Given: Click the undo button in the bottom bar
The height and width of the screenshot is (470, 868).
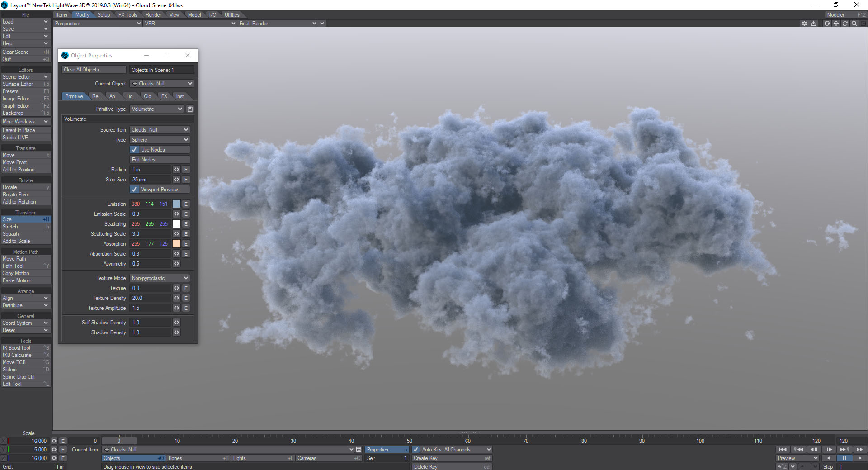Looking at the screenshot, I should tap(782, 467).
